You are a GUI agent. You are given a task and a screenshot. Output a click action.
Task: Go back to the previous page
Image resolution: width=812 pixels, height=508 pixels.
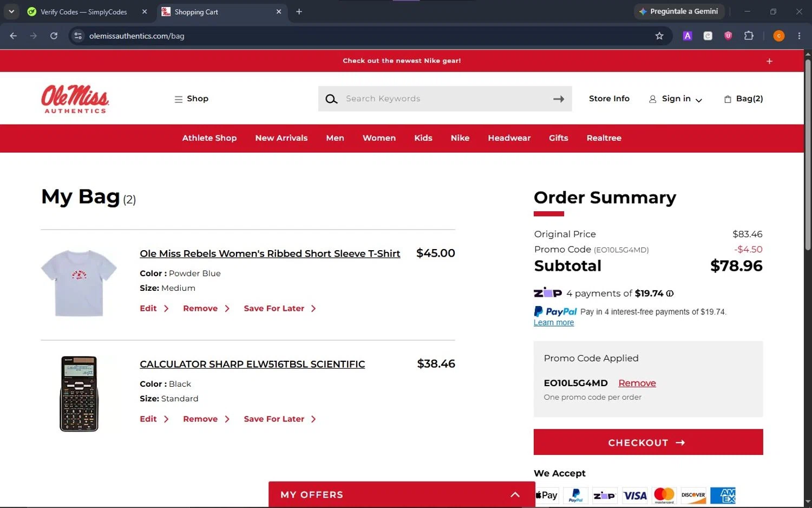click(x=14, y=36)
